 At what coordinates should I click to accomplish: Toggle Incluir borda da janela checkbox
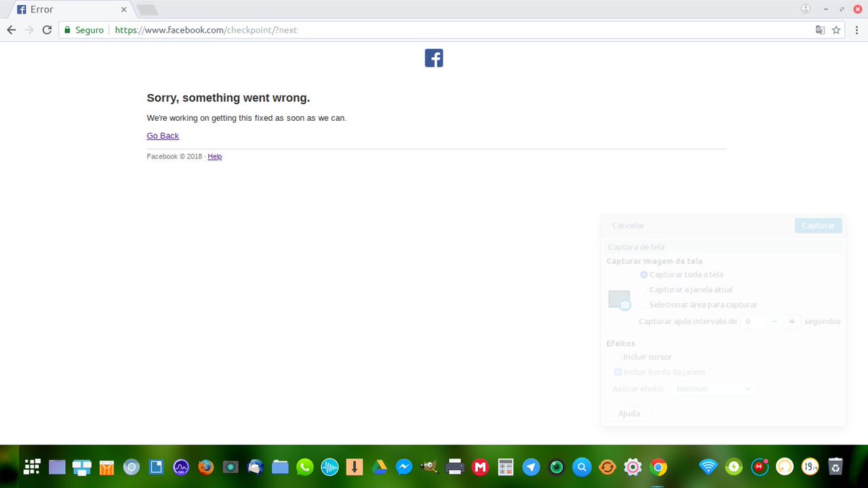[659, 372]
